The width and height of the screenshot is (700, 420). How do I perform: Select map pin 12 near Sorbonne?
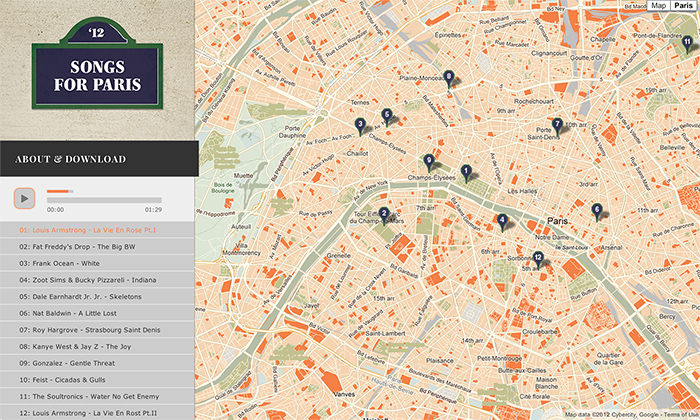(538, 259)
